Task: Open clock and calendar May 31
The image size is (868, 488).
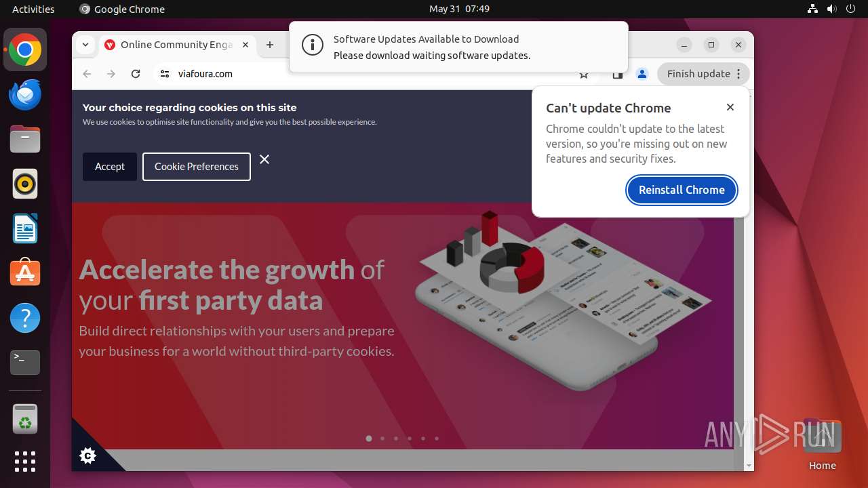Action: pos(459,9)
